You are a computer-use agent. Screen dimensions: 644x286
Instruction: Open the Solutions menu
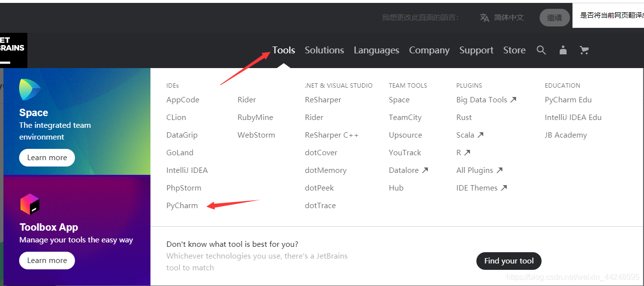click(324, 50)
